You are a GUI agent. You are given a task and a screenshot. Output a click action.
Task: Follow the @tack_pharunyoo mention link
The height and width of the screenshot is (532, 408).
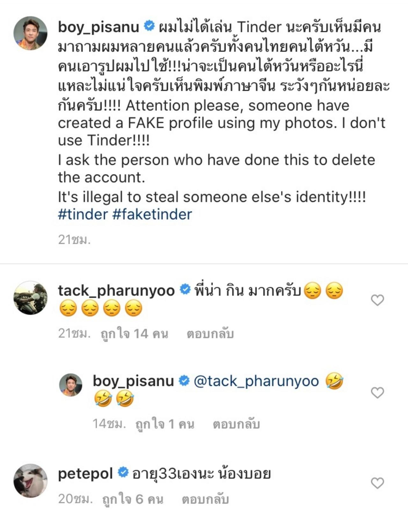256,381
